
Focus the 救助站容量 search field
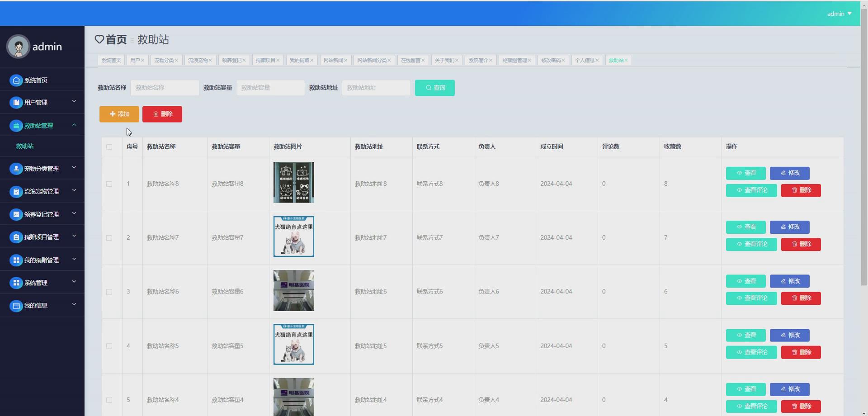point(270,88)
